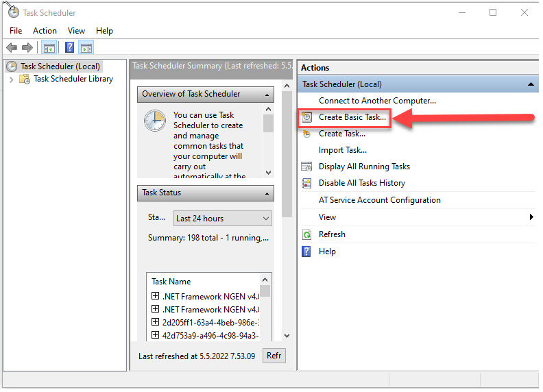Click the Back arrow in the toolbar
This screenshot has height=392, width=543.
click(12, 47)
